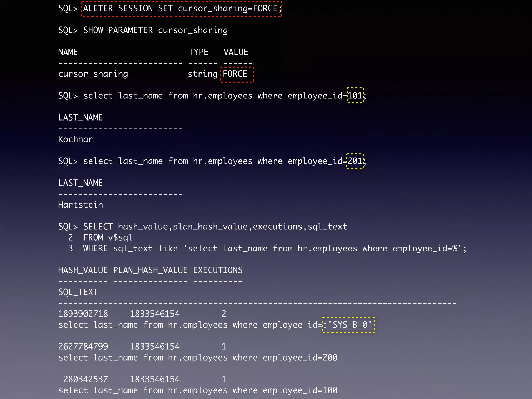
Task: Click hash value 1893902718
Action: (83, 314)
